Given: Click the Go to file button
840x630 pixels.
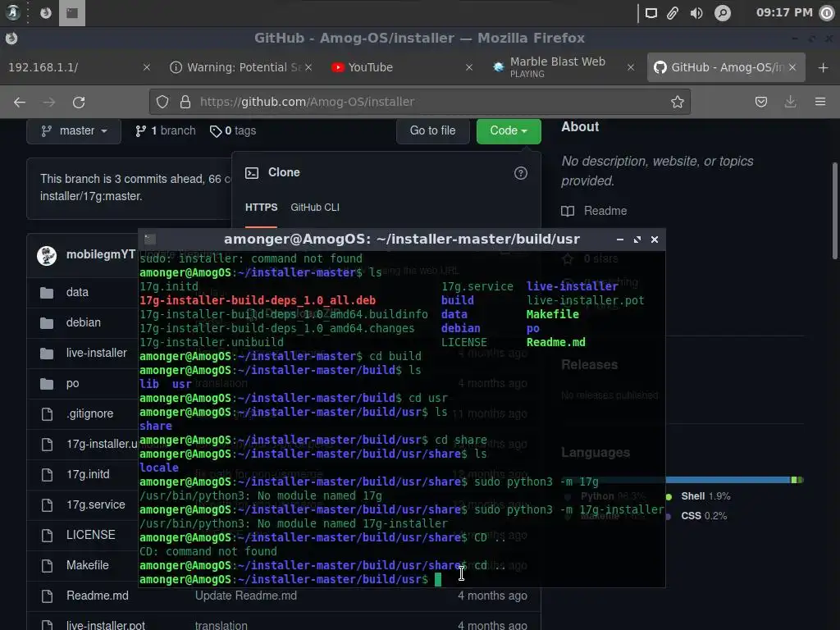Looking at the screenshot, I should (432, 131).
